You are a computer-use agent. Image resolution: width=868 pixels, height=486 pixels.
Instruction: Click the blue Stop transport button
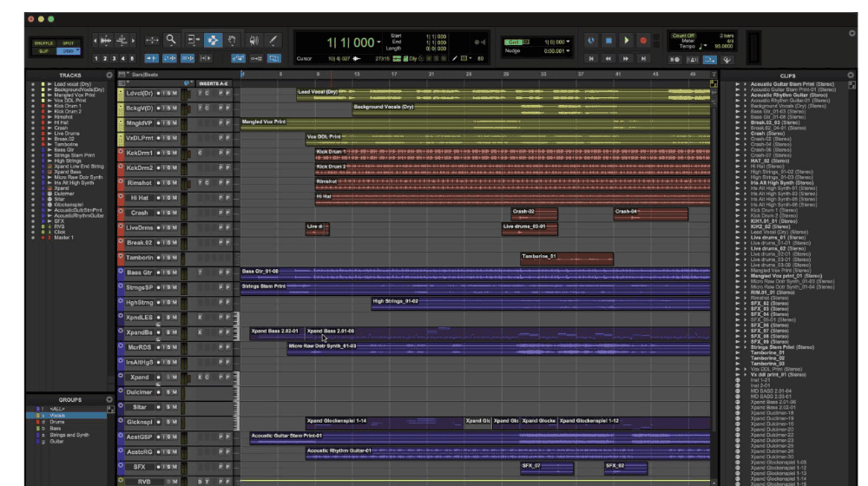click(608, 41)
